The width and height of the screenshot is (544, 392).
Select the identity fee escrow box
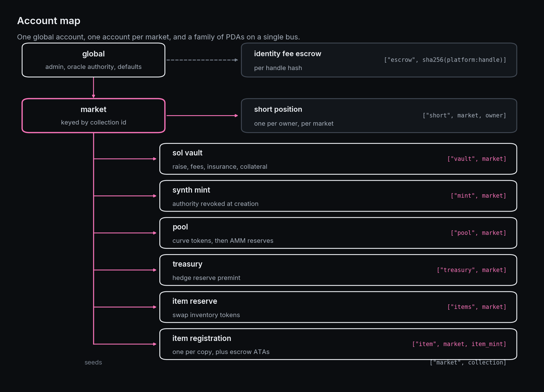(x=379, y=60)
